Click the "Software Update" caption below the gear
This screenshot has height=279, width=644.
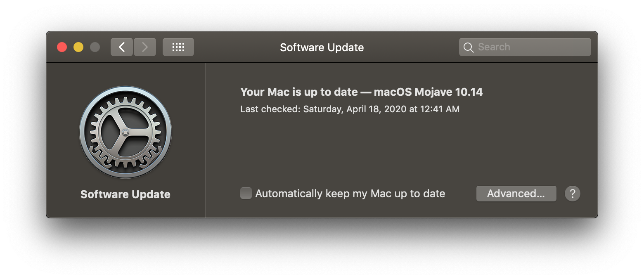(125, 194)
